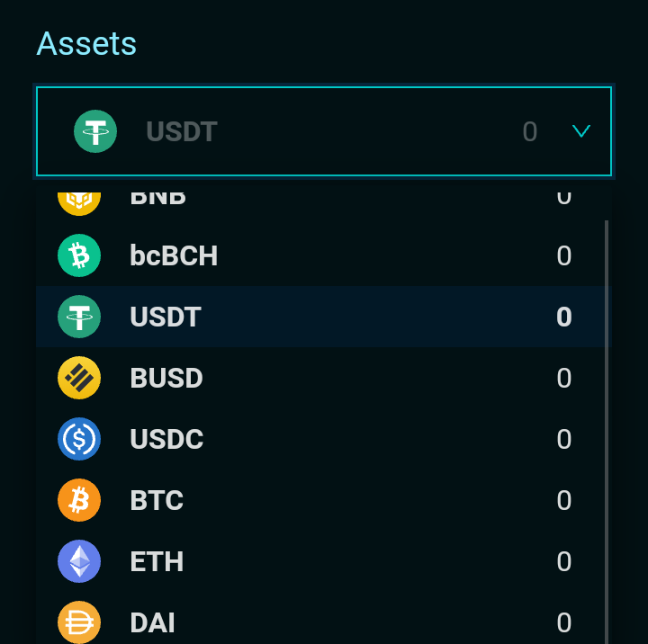
Task: Click the USDT coin icon in the list
Action: pos(79,317)
